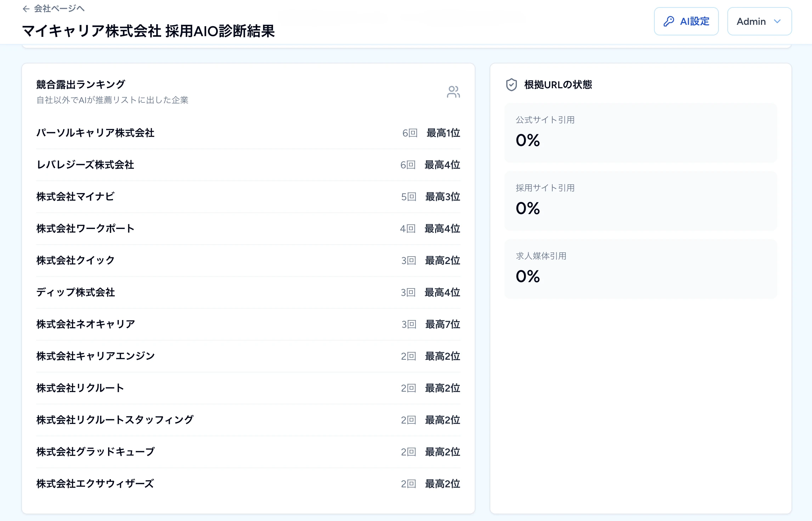
Task: Open the AI設定 button
Action: 686,21
